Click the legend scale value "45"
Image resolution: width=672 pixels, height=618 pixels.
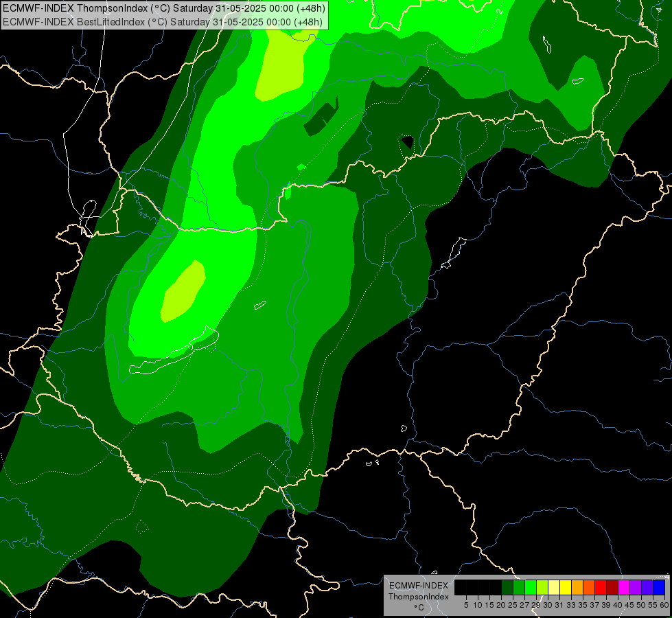click(x=629, y=605)
